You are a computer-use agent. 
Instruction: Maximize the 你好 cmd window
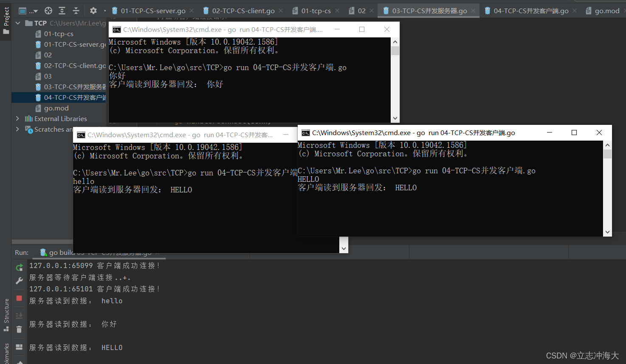[x=362, y=29]
